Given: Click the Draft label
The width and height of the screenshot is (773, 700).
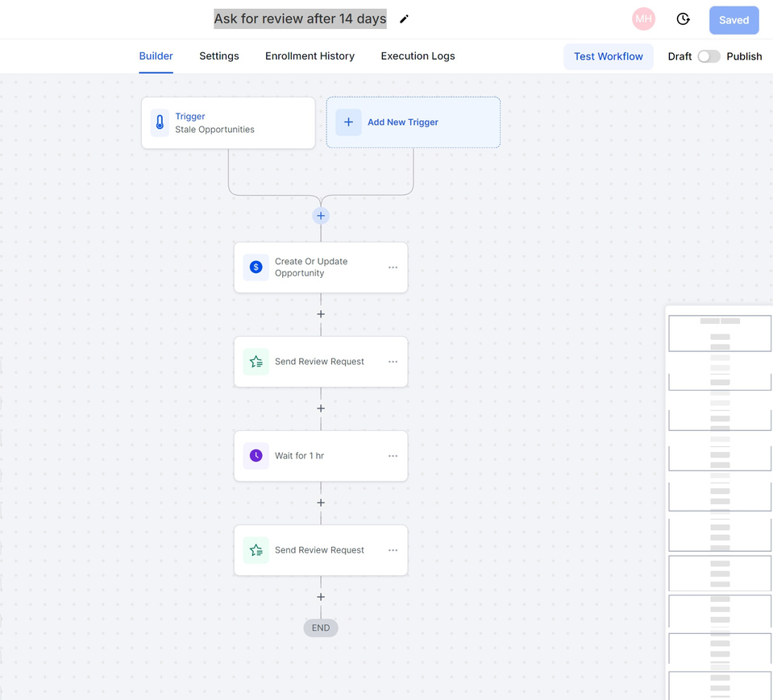Looking at the screenshot, I should (x=679, y=56).
